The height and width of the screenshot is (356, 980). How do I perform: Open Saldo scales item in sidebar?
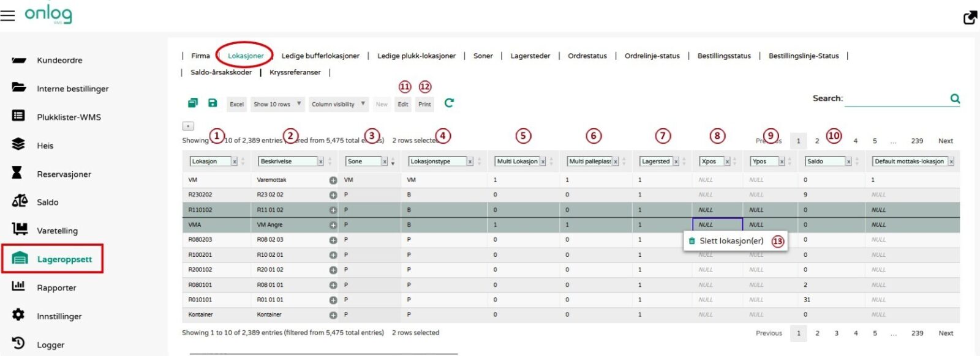(x=20, y=201)
